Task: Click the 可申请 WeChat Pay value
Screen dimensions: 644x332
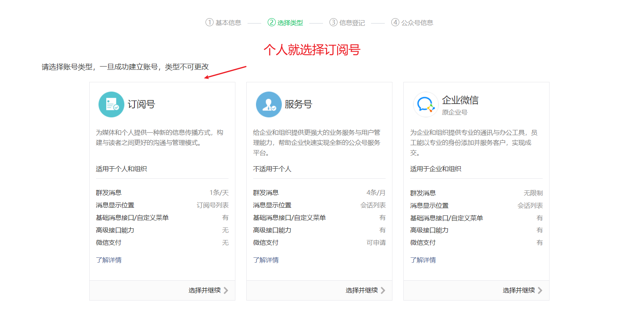Action: (x=376, y=243)
